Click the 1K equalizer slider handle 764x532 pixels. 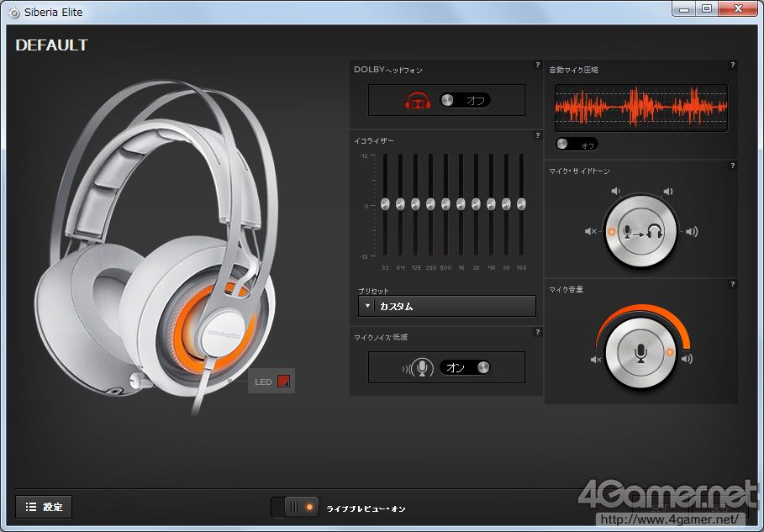click(461, 203)
